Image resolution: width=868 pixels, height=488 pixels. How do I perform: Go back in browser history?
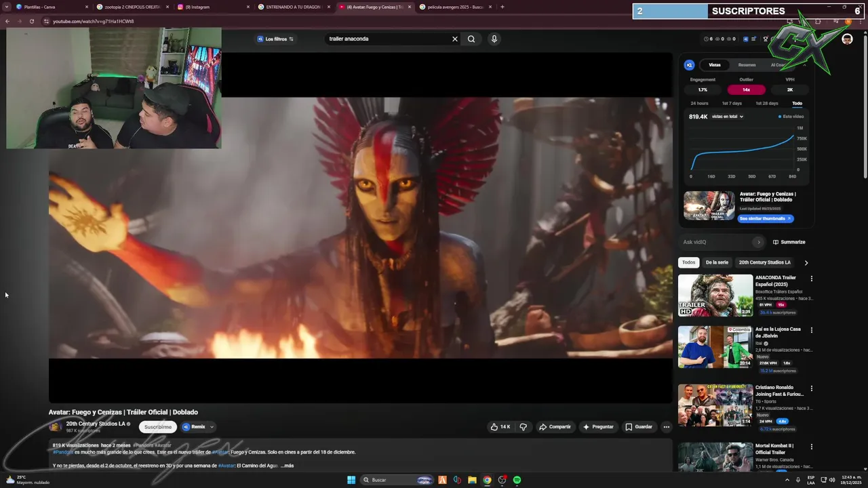tap(7, 21)
